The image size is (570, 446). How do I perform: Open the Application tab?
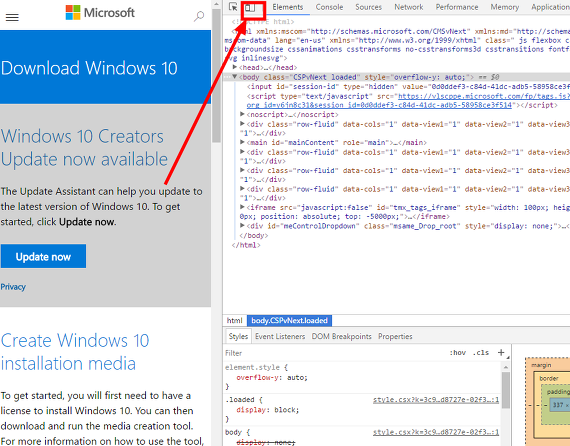pos(550,7)
